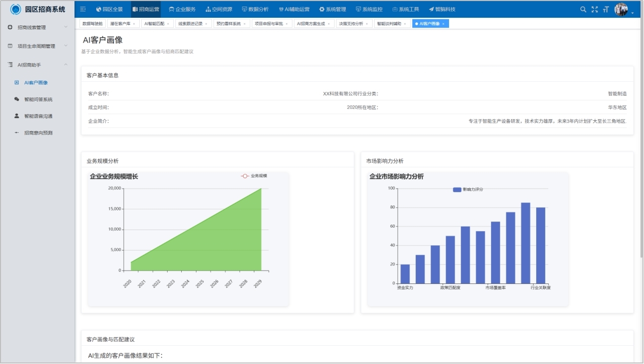Viewport: 644px width, 364px height.
Task: Open the search magnifier icon
Action: point(583,9)
